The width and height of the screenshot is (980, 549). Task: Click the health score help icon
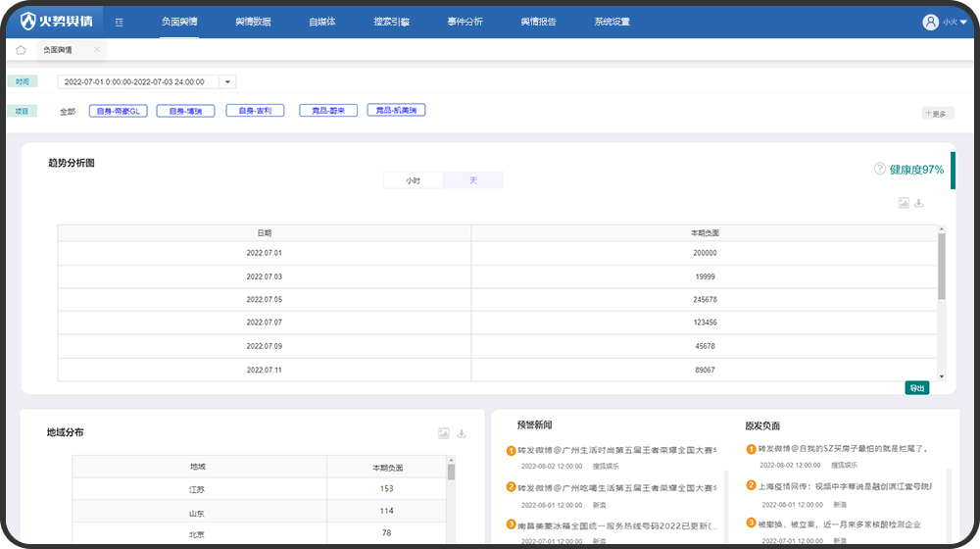pos(879,169)
